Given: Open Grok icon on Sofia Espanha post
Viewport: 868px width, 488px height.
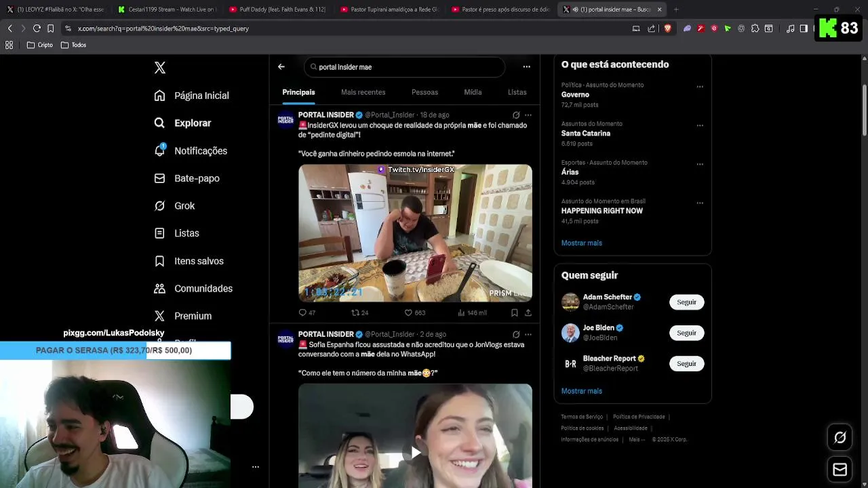Looking at the screenshot, I should coord(516,334).
